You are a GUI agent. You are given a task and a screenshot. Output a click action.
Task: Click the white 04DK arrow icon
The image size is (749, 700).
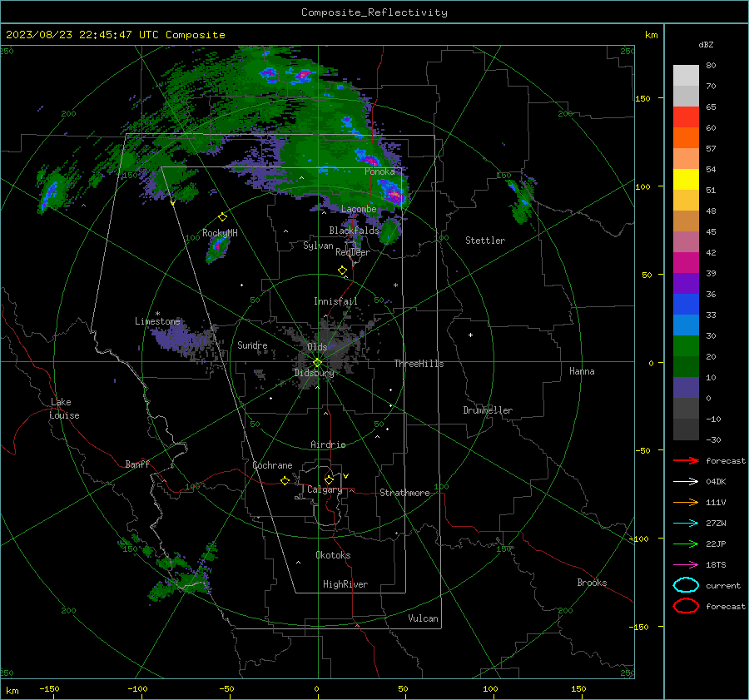tap(686, 481)
